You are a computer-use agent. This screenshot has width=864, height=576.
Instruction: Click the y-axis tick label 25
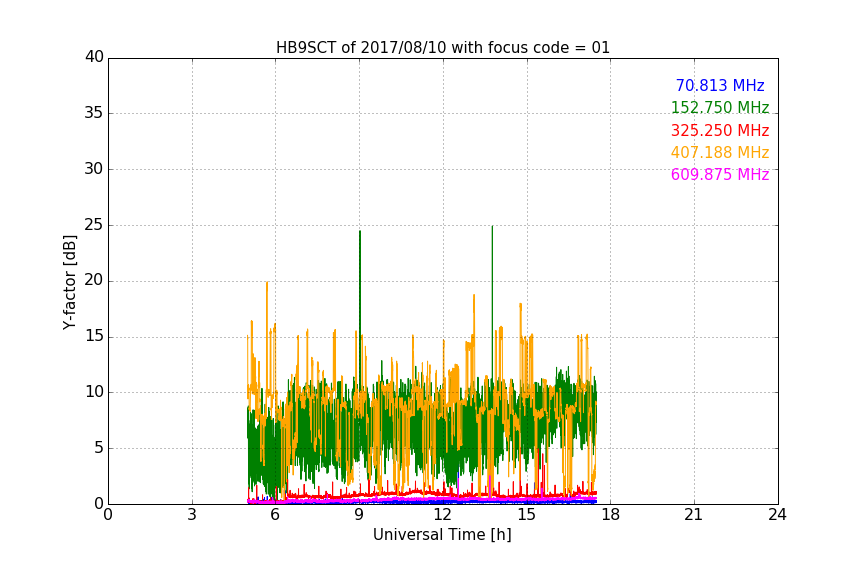point(94,225)
